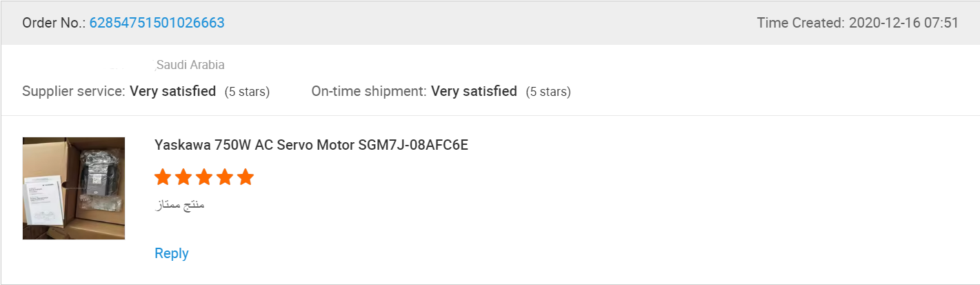Click the Order No. label text
The image size is (980, 285).
point(53,23)
